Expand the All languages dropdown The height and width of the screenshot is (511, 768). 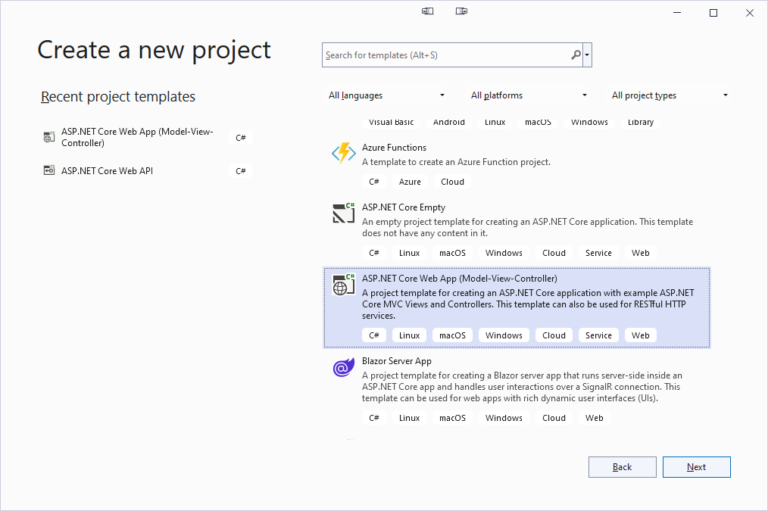click(x=386, y=96)
